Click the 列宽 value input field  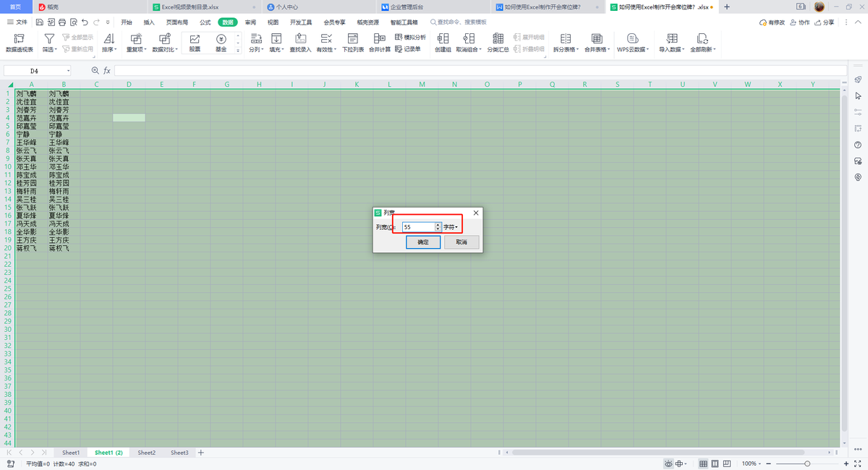[418, 227]
